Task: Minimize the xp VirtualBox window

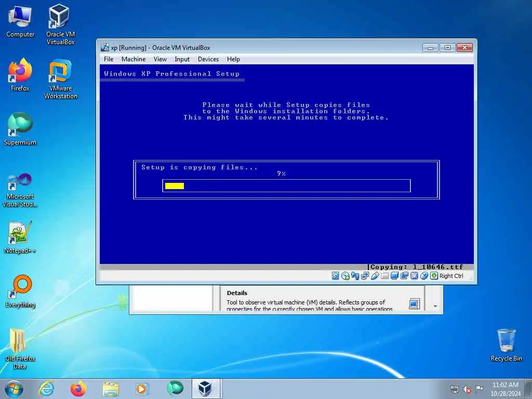Action: tap(430, 47)
